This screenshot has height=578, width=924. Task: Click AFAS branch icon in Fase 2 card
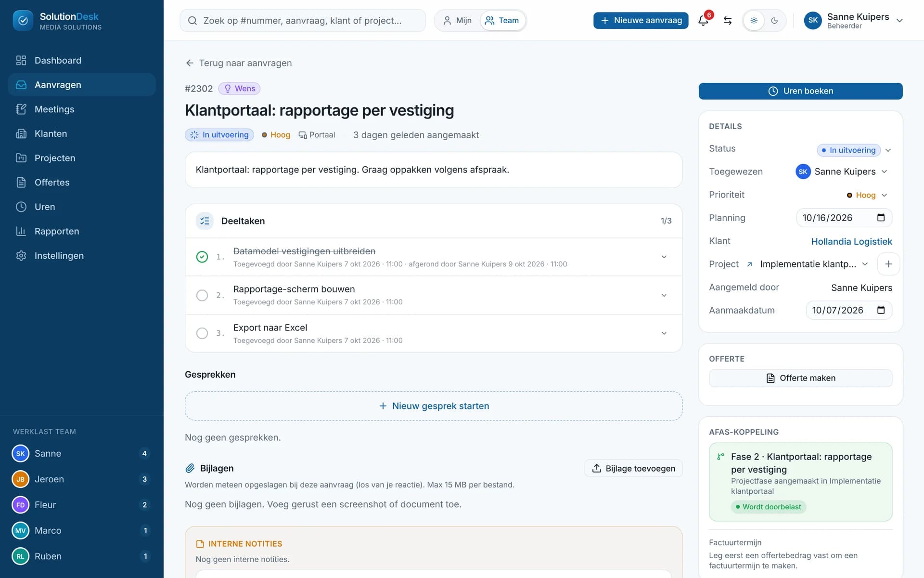[720, 457]
